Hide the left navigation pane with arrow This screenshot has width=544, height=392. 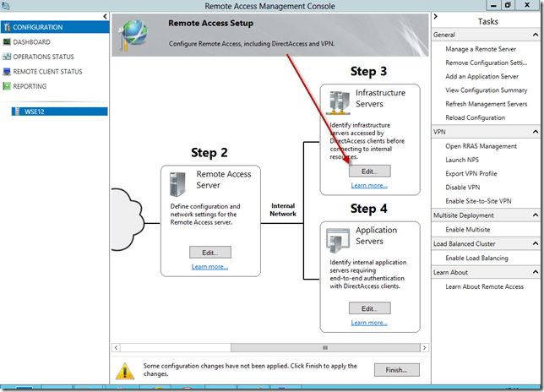pyautogui.click(x=103, y=16)
